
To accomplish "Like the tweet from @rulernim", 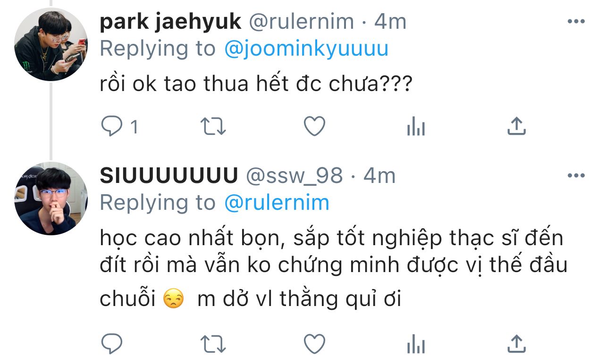I will 314,126.
